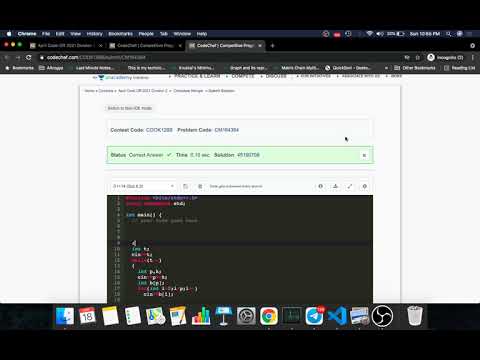Open the COOK128B contest code link
Viewport: 480px width, 360px height.
159,130
